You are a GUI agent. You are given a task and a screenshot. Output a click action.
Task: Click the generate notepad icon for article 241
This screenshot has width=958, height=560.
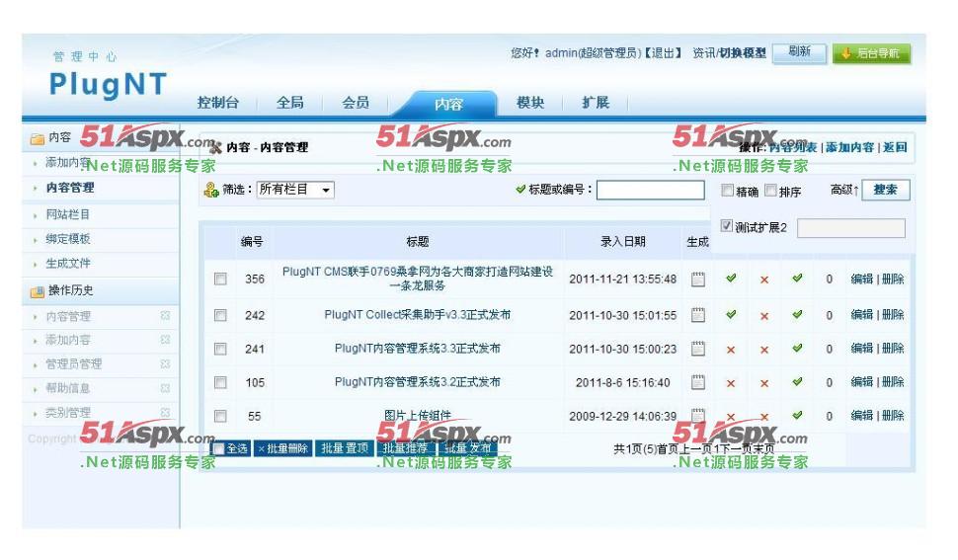point(697,349)
